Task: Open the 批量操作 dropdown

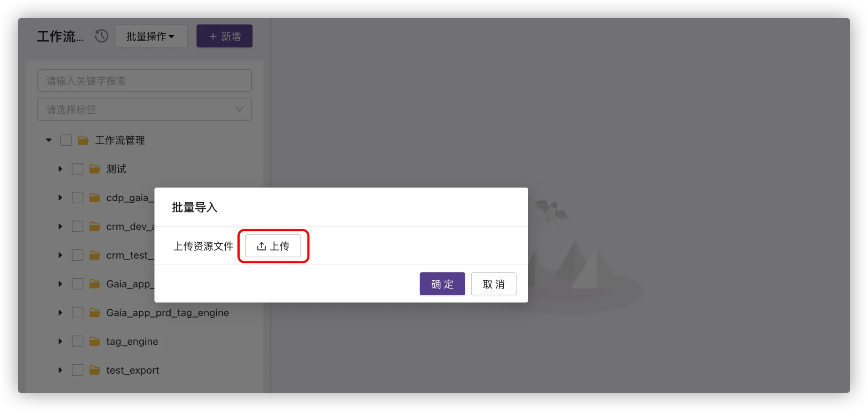Action: [151, 36]
